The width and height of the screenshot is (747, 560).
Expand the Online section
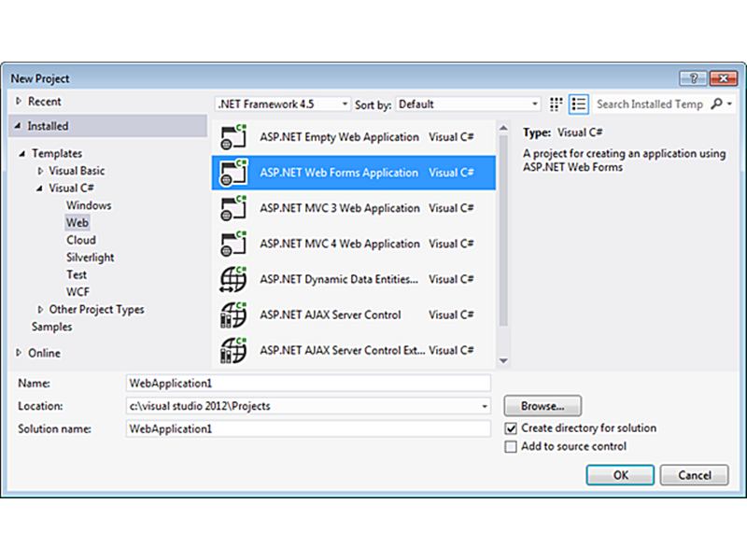pyautogui.click(x=19, y=353)
